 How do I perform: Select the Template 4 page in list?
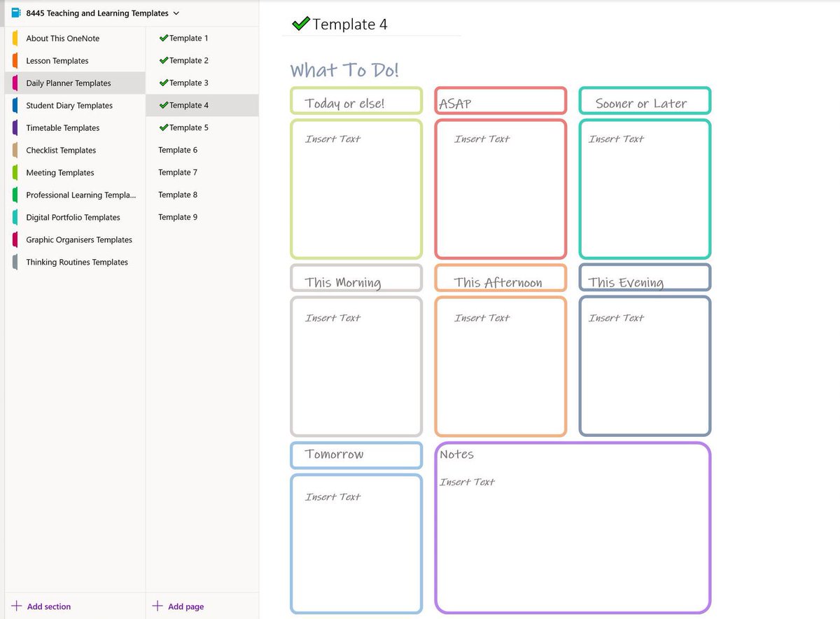[202, 106]
